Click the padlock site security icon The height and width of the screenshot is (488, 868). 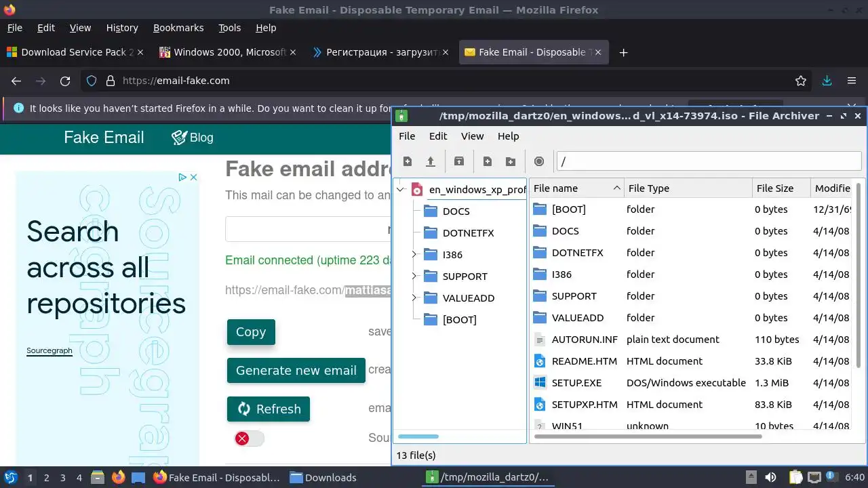(x=111, y=81)
